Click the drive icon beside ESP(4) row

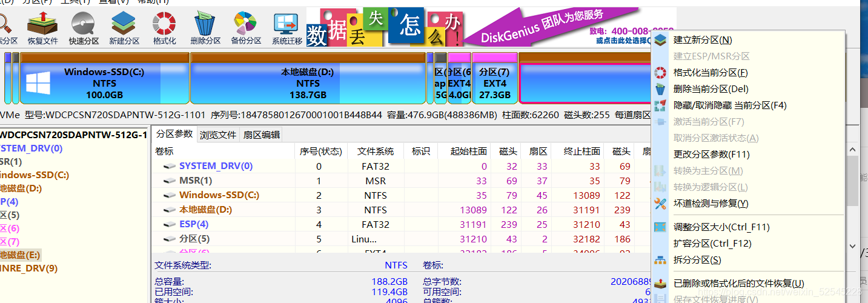pos(170,225)
